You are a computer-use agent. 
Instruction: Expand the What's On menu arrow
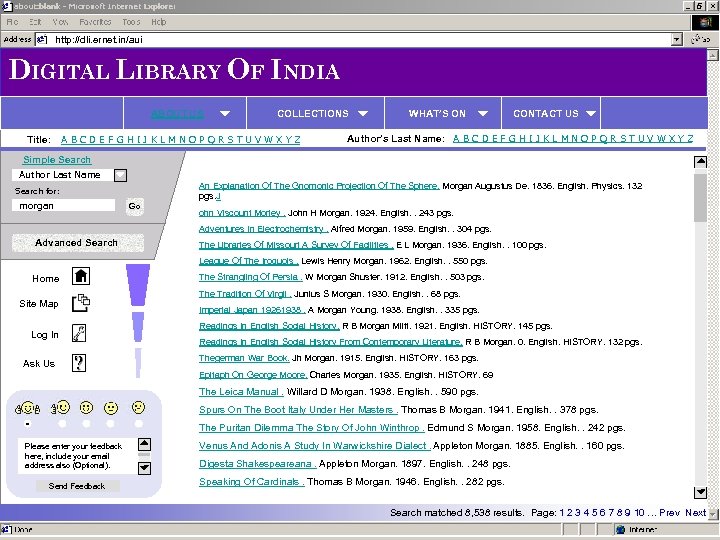483,113
